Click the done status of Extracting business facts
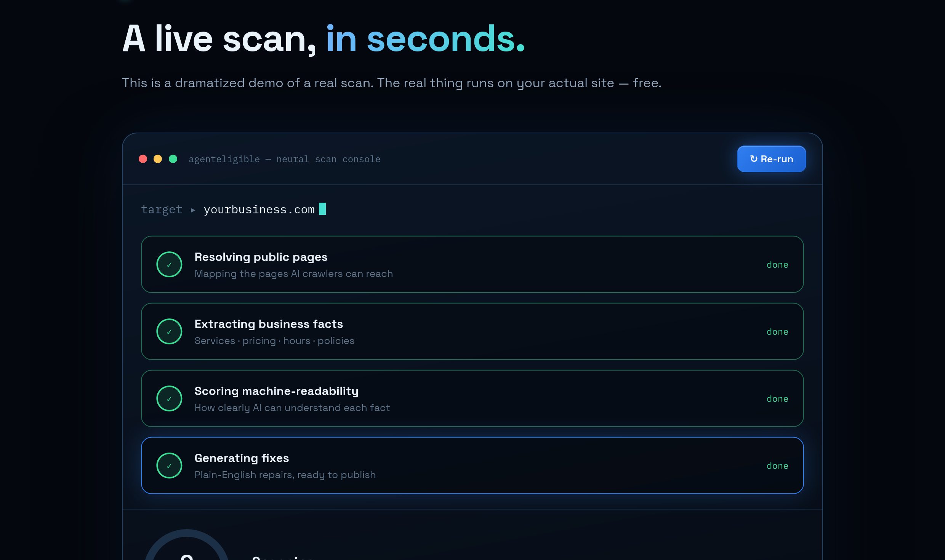The height and width of the screenshot is (560, 945). [777, 332]
